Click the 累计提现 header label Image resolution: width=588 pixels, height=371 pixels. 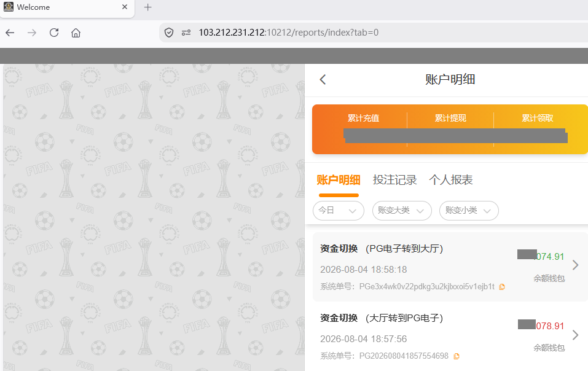[450, 119]
